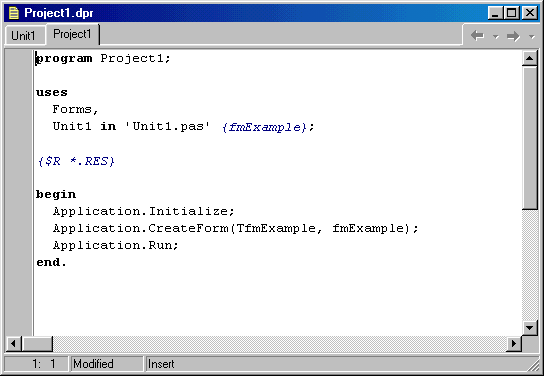544x376 pixels.
Task: Click the back navigation arrow
Action: pos(477,36)
